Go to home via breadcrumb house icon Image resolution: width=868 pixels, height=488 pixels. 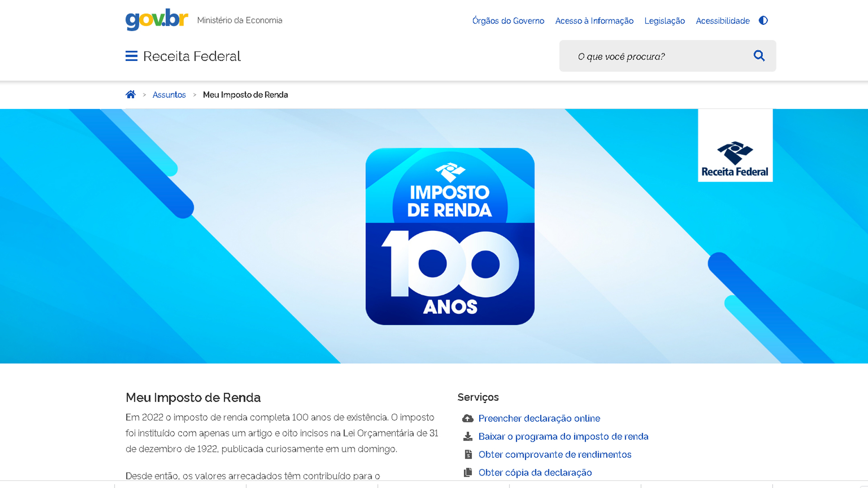pos(131,94)
